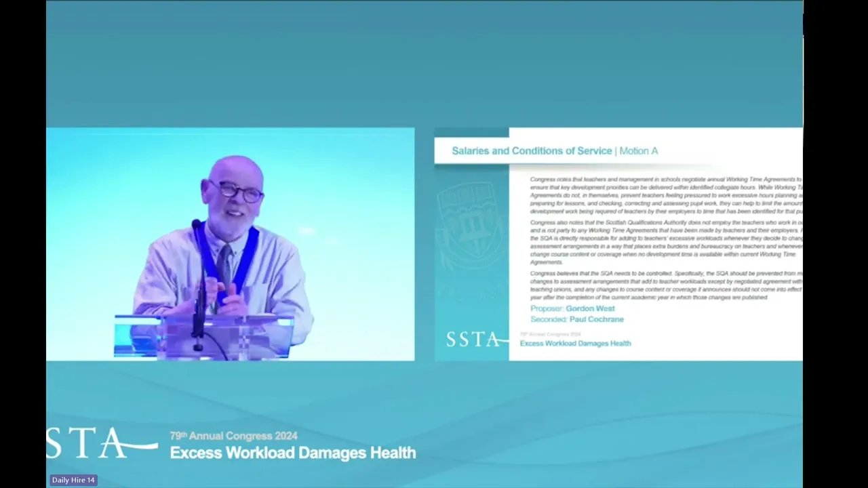Click the slide paragraph starting 'Congress believes that the SQA'
Viewport: 868px width, 488px height.
666,285
